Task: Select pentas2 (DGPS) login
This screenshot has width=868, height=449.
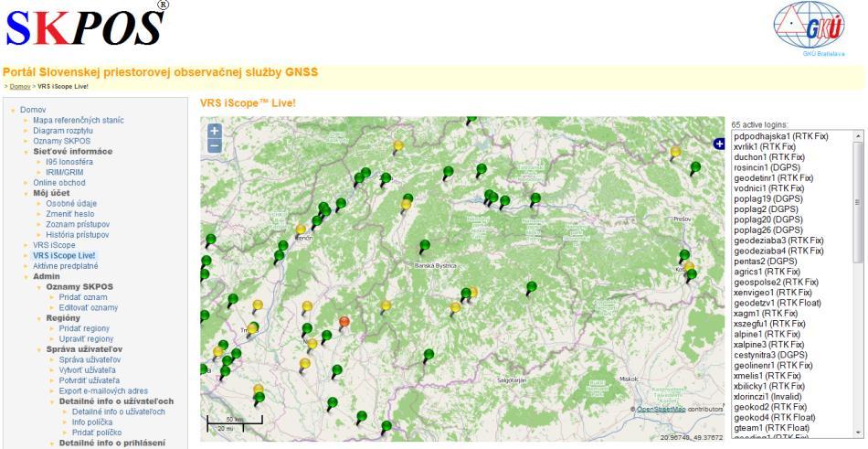Action: point(765,262)
